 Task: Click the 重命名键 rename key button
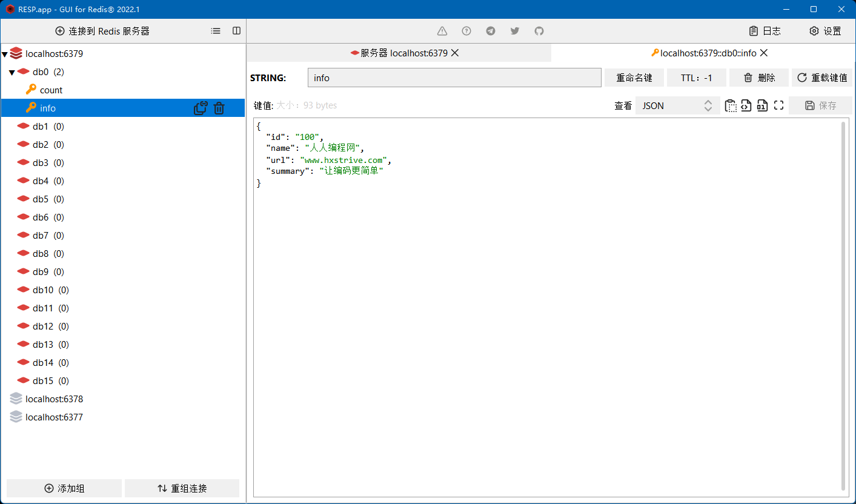click(634, 78)
